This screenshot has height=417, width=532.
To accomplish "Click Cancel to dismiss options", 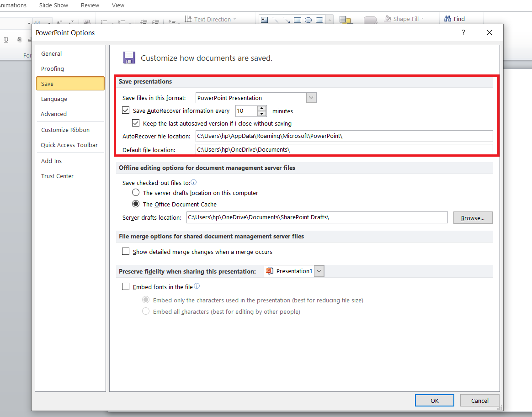I will [480, 401].
